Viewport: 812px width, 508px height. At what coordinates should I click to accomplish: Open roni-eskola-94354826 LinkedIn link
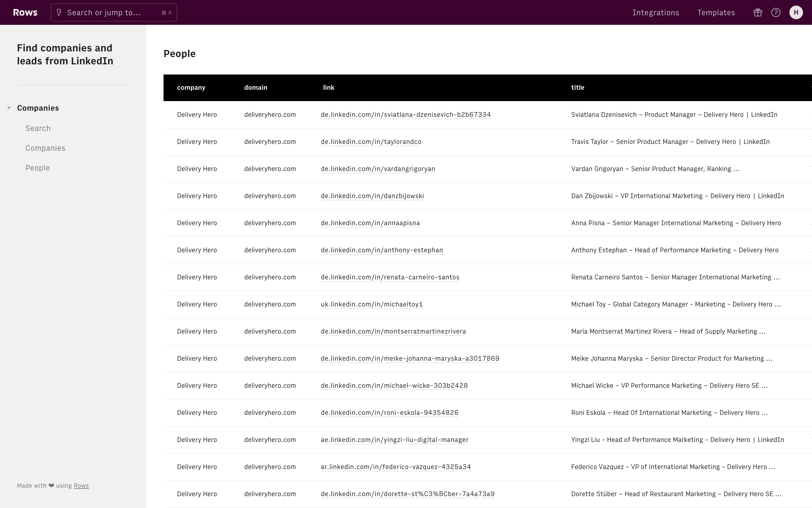[x=389, y=413]
